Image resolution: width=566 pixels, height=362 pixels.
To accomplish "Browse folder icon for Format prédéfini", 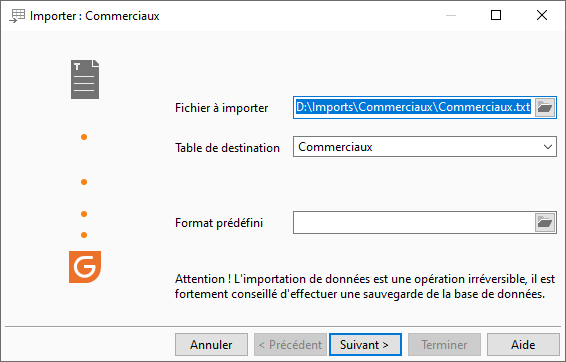I will tap(545, 222).
